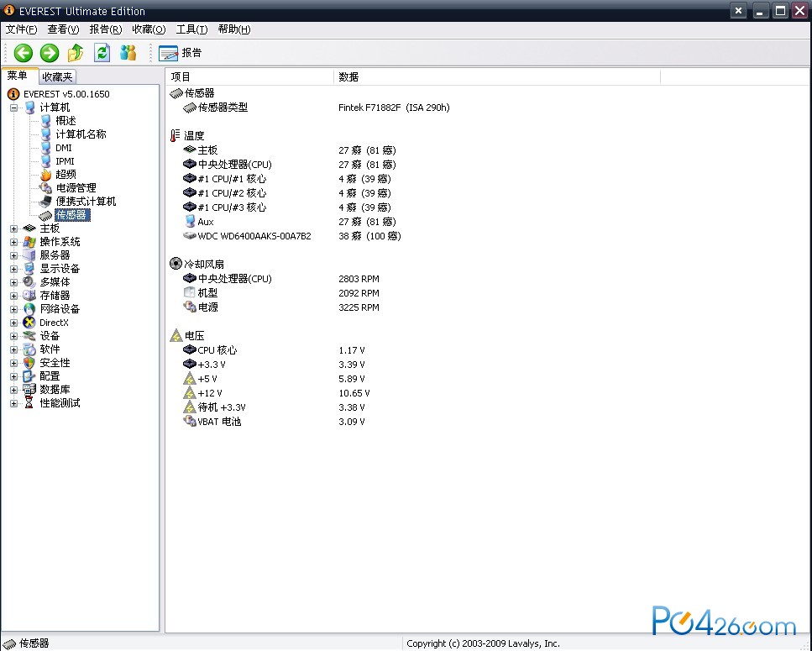Click the shield icon beside 安全性
The height and width of the screenshot is (651, 812).
(x=29, y=363)
